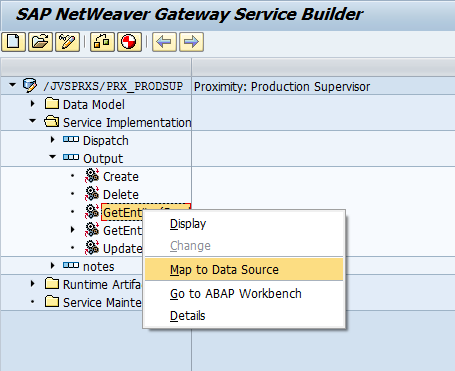The width and height of the screenshot is (455, 371).
Task: Click the Output entity set icon
Action: 71,157
